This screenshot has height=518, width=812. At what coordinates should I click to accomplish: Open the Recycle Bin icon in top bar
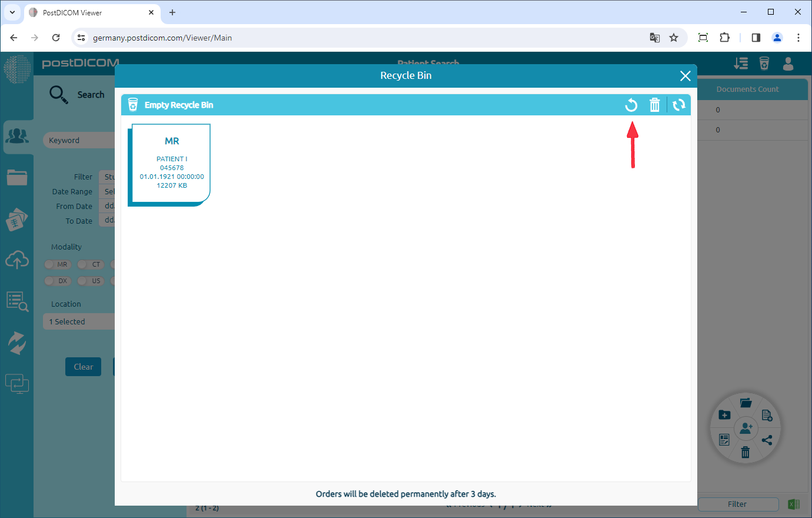click(x=764, y=64)
